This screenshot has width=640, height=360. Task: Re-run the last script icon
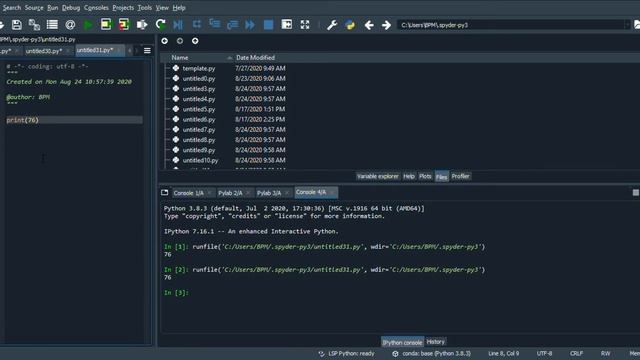pyautogui.click(x=160, y=25)
